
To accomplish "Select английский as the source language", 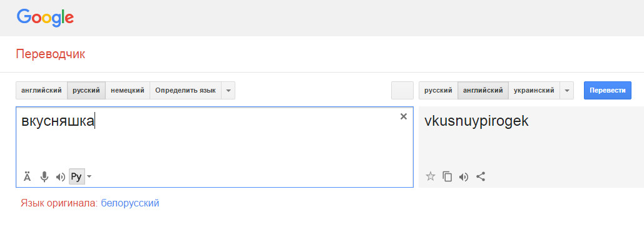I will [x=41, y=90].
